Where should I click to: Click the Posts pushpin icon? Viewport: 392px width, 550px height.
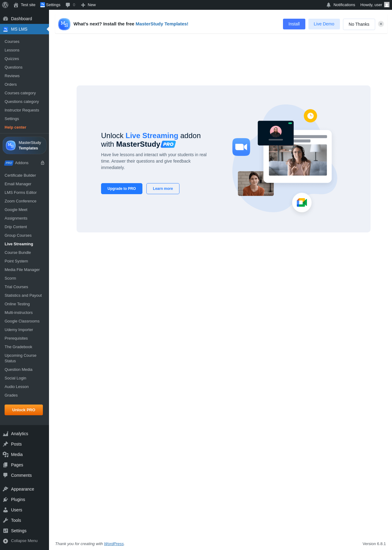(6, 444)
